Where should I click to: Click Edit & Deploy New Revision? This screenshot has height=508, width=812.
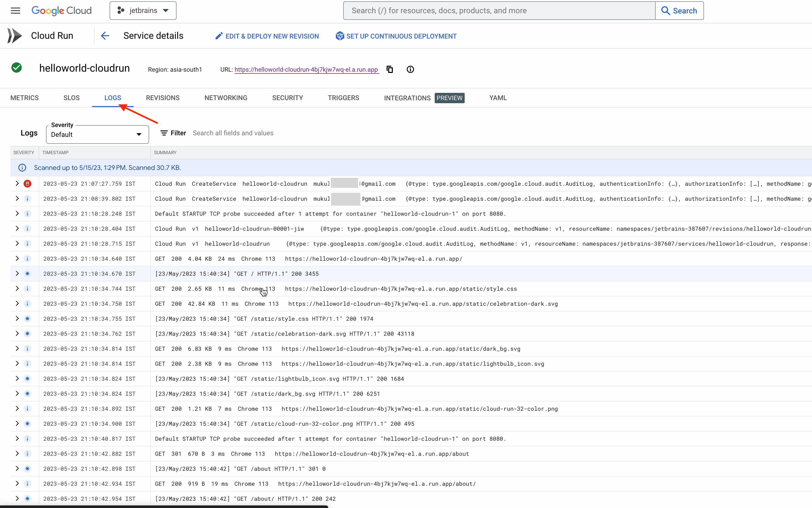pos(267,36)
